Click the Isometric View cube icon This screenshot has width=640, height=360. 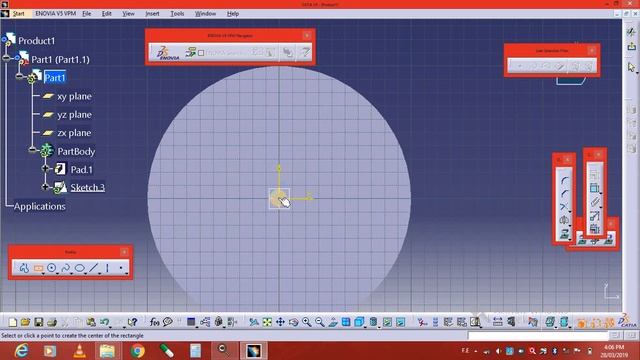click(x=359, y=322)
